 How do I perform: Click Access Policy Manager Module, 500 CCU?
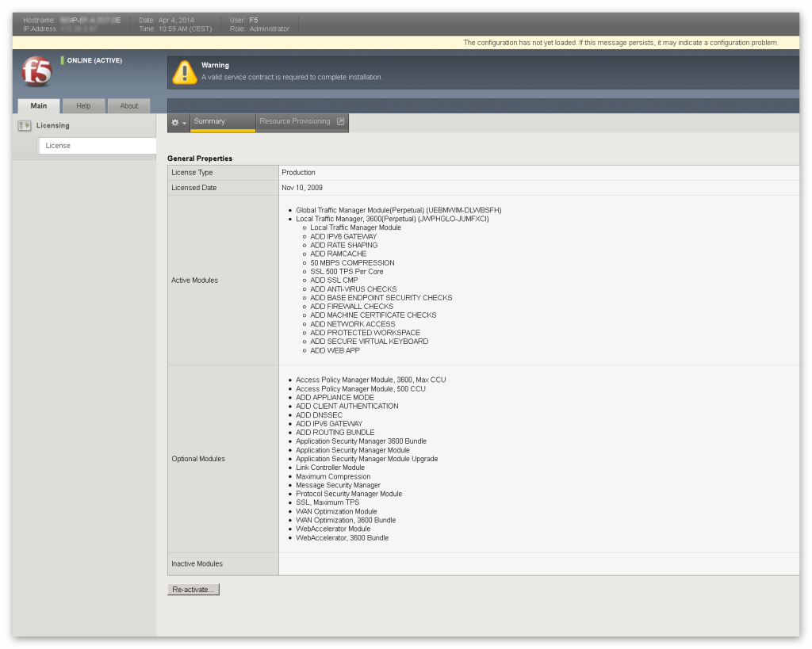coord(361,388)
